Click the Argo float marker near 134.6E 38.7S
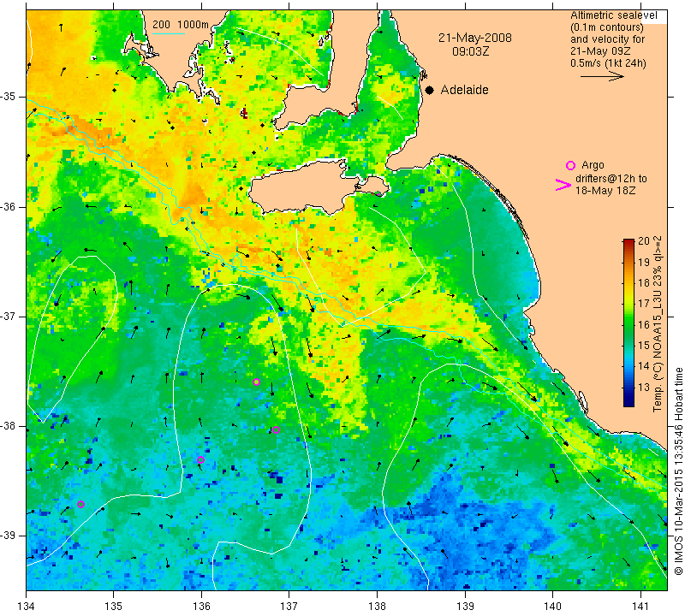 click(80, 505)
